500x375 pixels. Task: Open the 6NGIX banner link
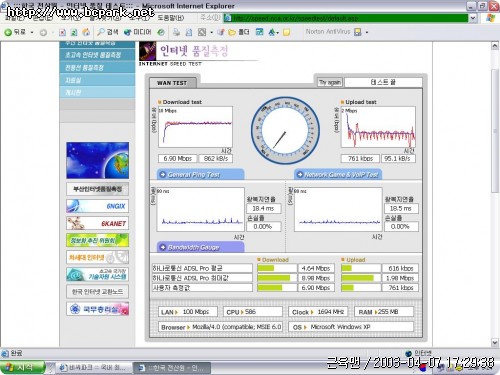[97, 206]
